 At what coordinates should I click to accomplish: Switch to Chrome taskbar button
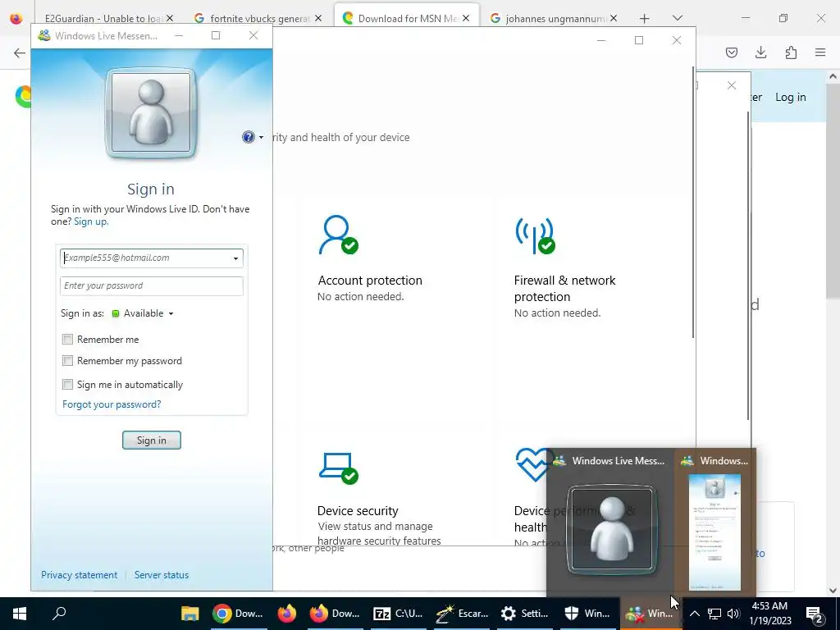click(x=238, y=614)
